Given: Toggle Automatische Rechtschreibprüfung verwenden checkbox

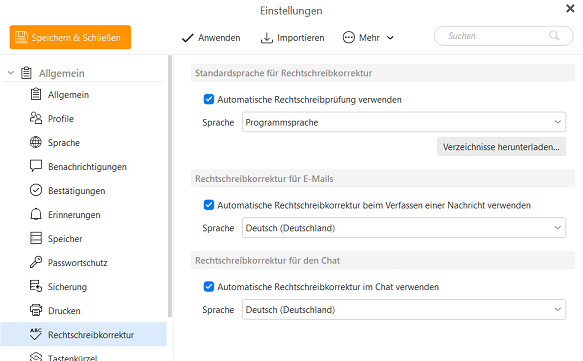Looking at the screenshot, I should click(x=209, y=99).
